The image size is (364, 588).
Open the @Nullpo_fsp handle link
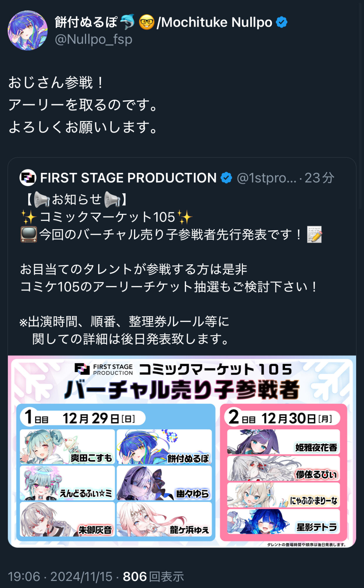pos(94,39)
